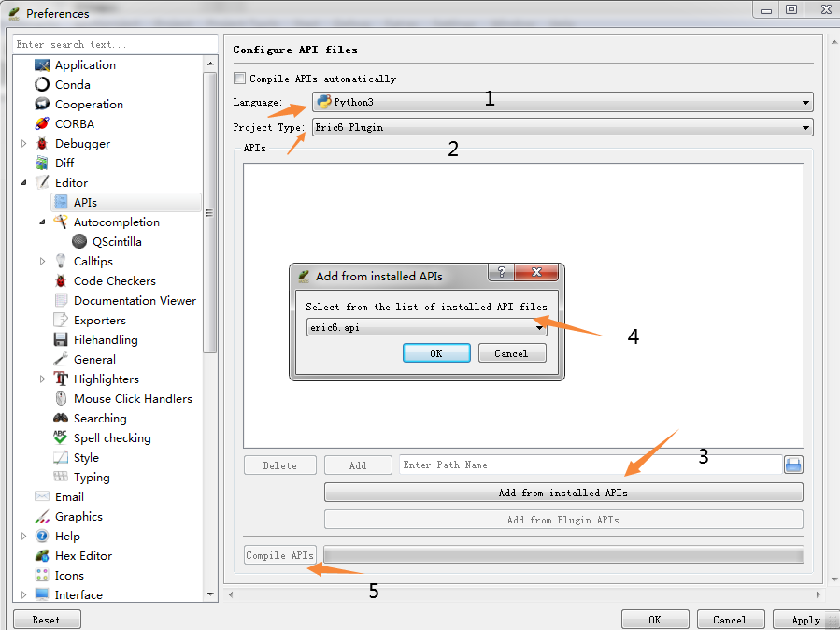Click the Editor pencil icon
The image size is (840, 630).
tap(42, 182)
